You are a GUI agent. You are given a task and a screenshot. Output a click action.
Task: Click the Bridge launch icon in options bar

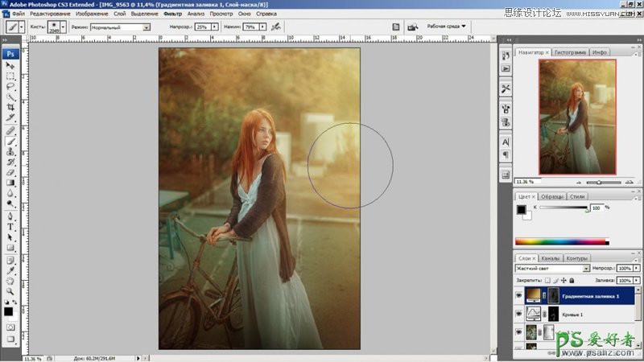pos(412,27)
